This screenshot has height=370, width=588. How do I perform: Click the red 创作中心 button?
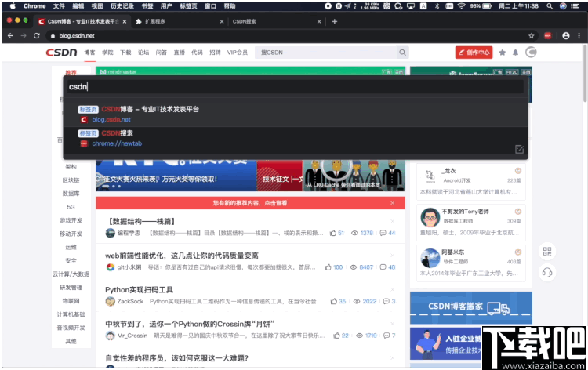(474, 53)
